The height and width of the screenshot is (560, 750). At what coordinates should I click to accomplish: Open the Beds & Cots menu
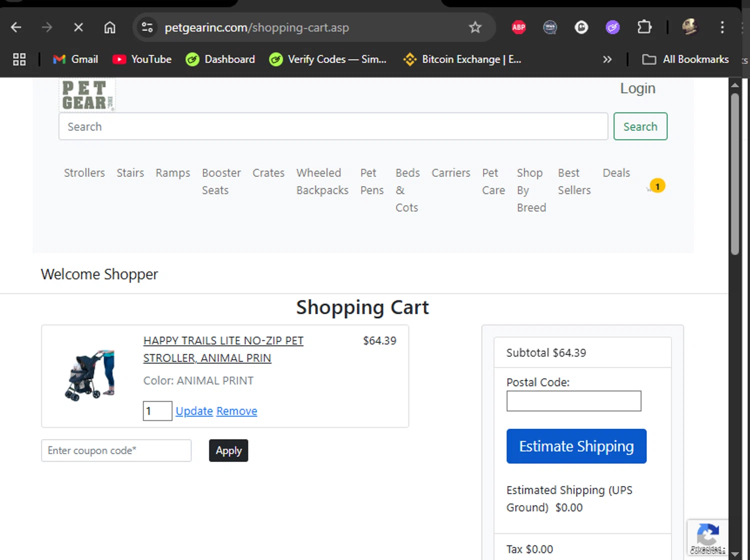(x=407, y=190)
